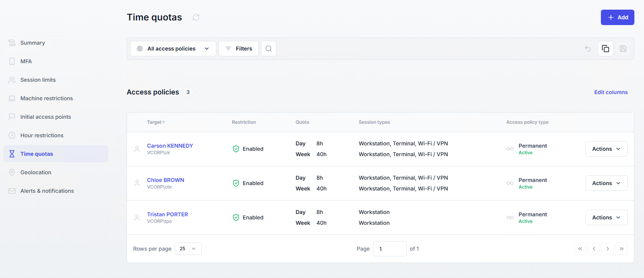Click the save disk icon

point(623,49)
